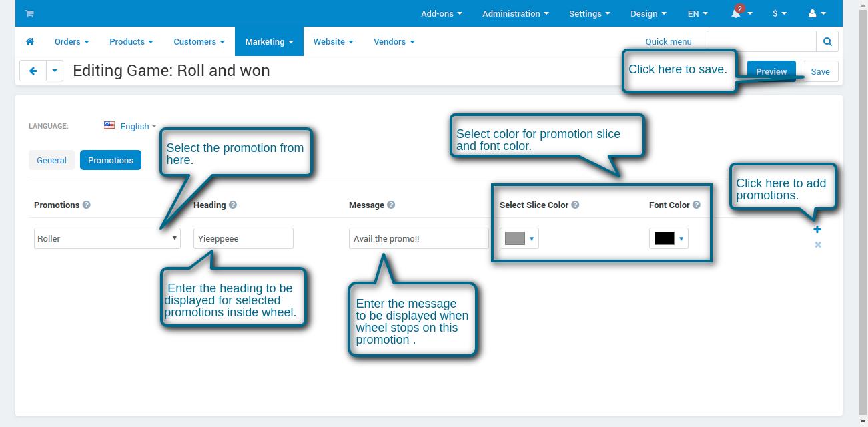Click the back arrow beside Editing Game title
The height and width of the screenshot is (427, 868).
(33, 71)
